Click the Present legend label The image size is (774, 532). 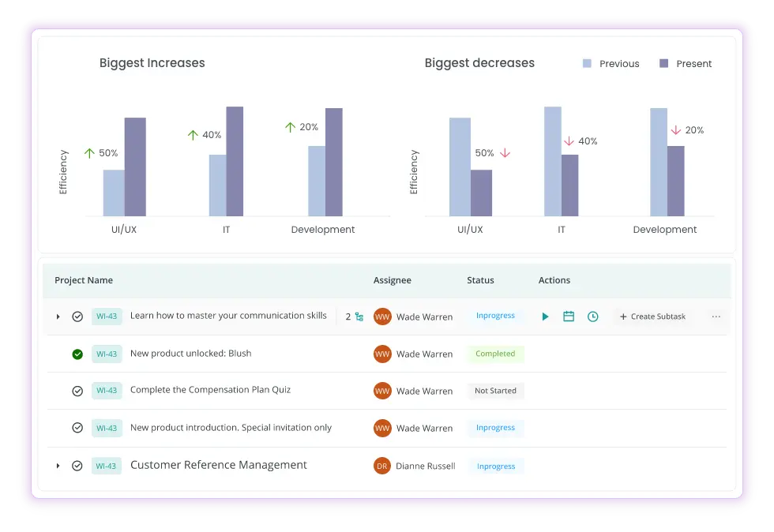click(x=694, y=64)
